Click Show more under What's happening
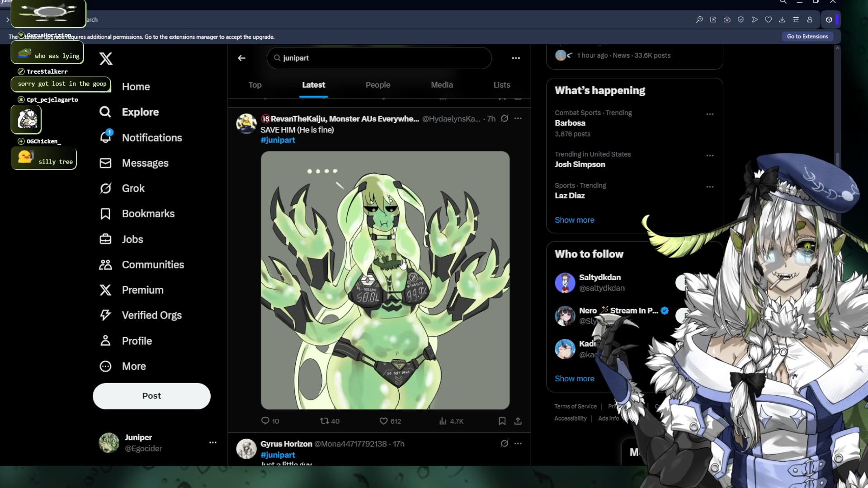 point(574,220)
